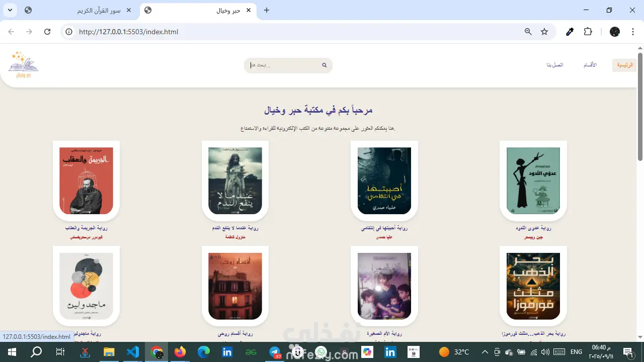Viewport: 644px width, 362px height.
Task: Open a new browser tab
Action: point(267,10)
